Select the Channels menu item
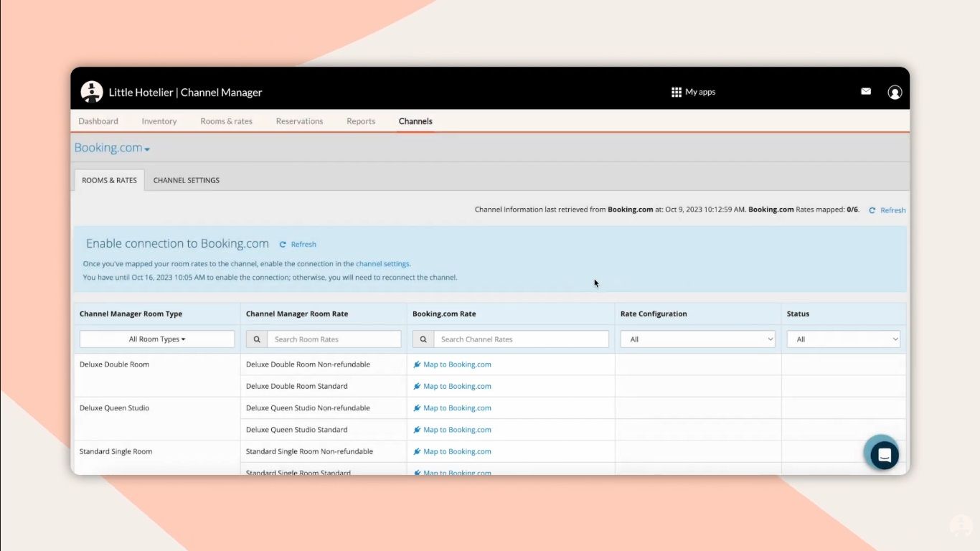This screenshot has width=980, height=551. click(x=415, y=121)
